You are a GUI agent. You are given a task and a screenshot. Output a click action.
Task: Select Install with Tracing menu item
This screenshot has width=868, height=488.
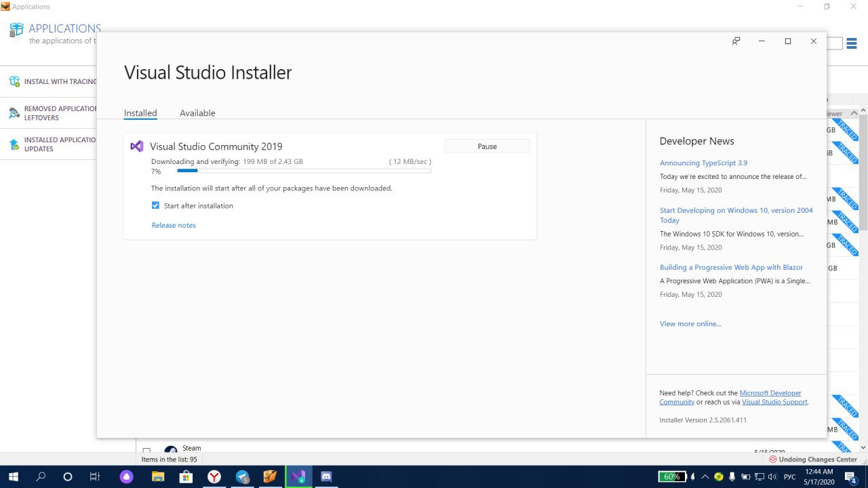(48, 81)
